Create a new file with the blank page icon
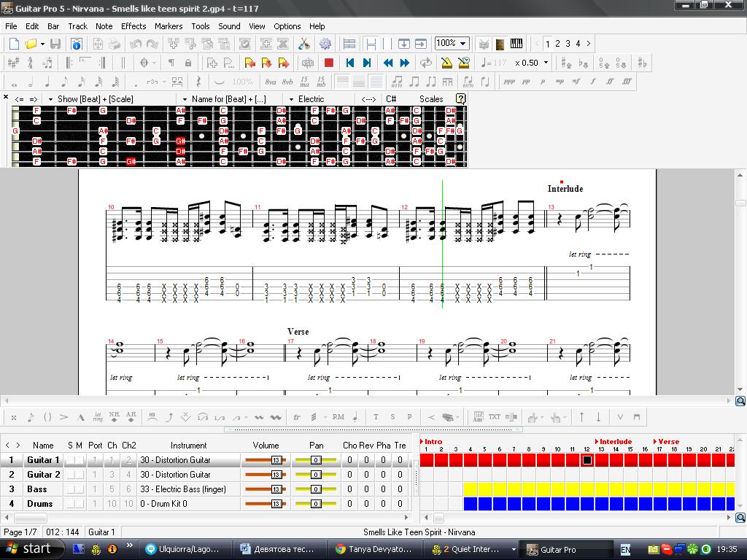Screen dimensions: 747x560 pos(14,44)
